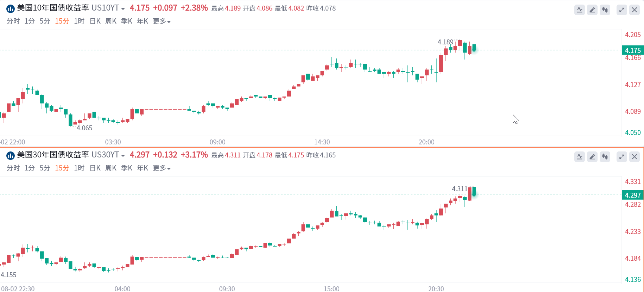Viewport: 644px width, 292px height.
Task: Click the 20:00 time marker on US10YT axis
Action: pyautogui.click(x=427, y=142)
